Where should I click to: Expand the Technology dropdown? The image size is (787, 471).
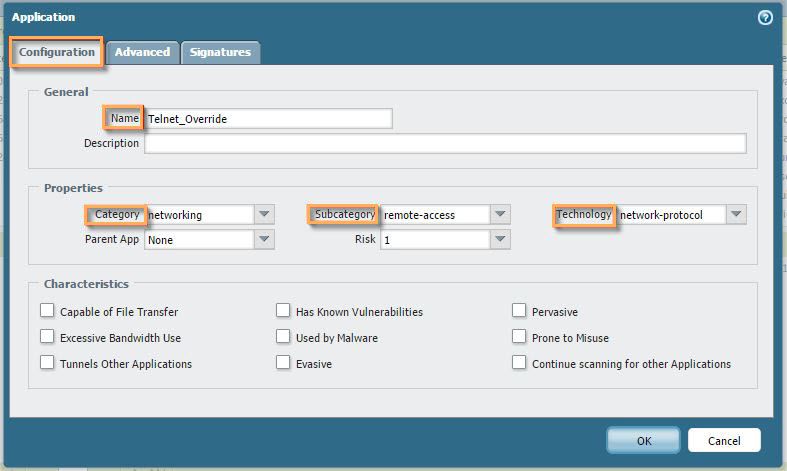tap(736, 214)
